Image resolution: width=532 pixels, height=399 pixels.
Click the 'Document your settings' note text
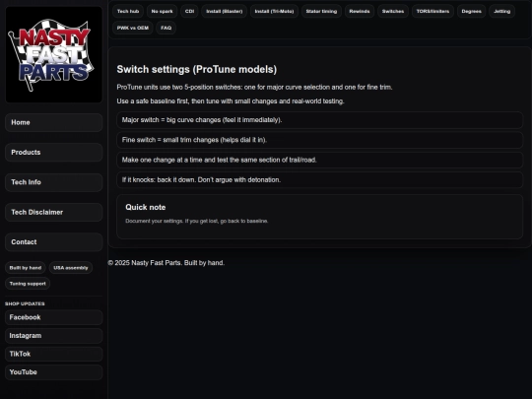[197, 221]
